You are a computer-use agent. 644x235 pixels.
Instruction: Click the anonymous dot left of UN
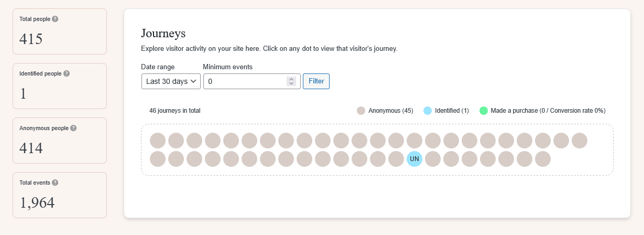[396, 158]
